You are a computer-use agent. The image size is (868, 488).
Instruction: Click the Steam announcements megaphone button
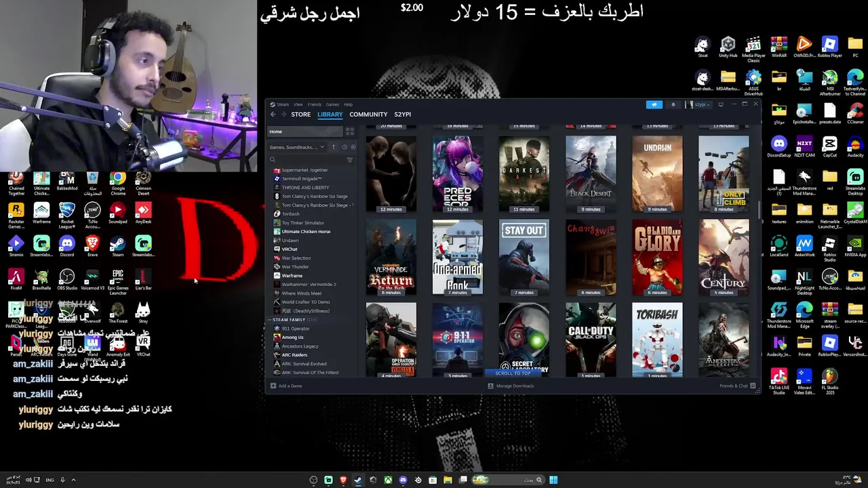[x=654, y=104]
